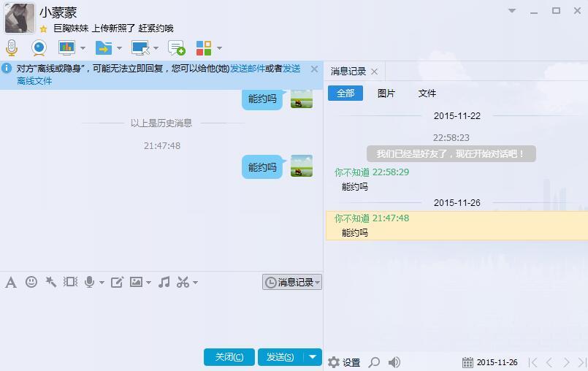Expand the demo screen dropdown arrow

[83, 48]
